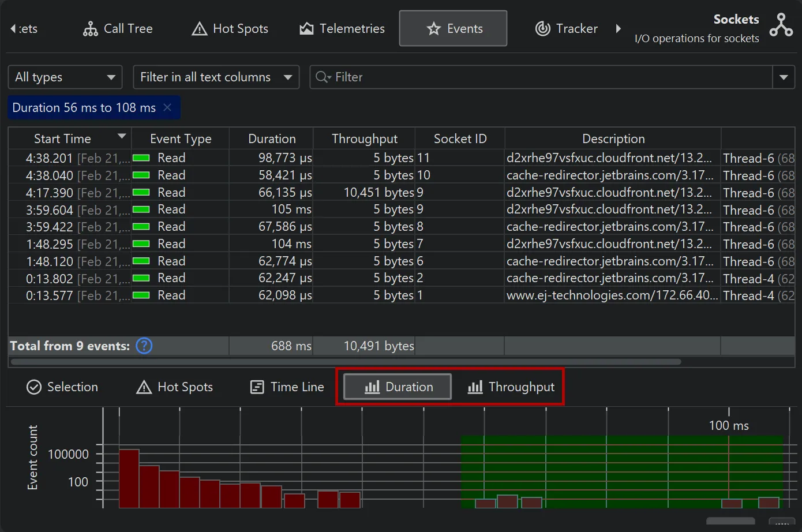The height and width of the screenshot is (532, 802).
Task: Toggle the Duration histogram view
Action: [x=398, y=387]
